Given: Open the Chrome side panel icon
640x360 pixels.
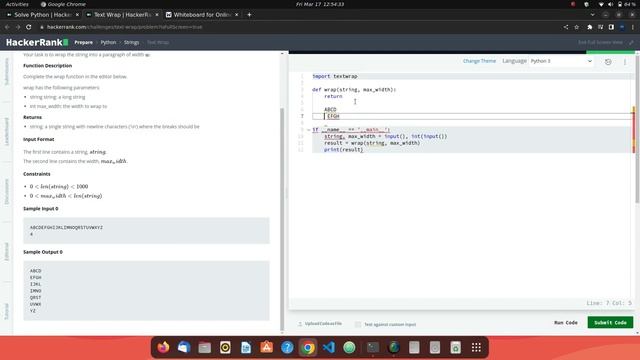Looking at the screenshot, I should click(611, 27).
